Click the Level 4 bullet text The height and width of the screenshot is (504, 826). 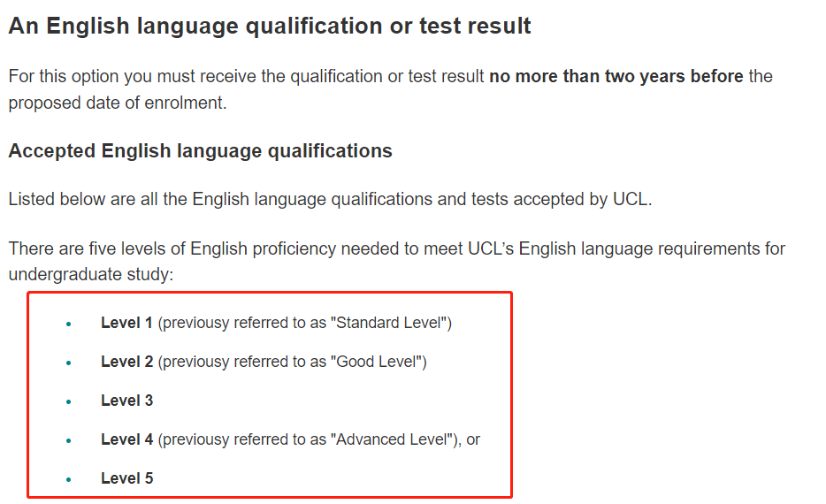290,439
